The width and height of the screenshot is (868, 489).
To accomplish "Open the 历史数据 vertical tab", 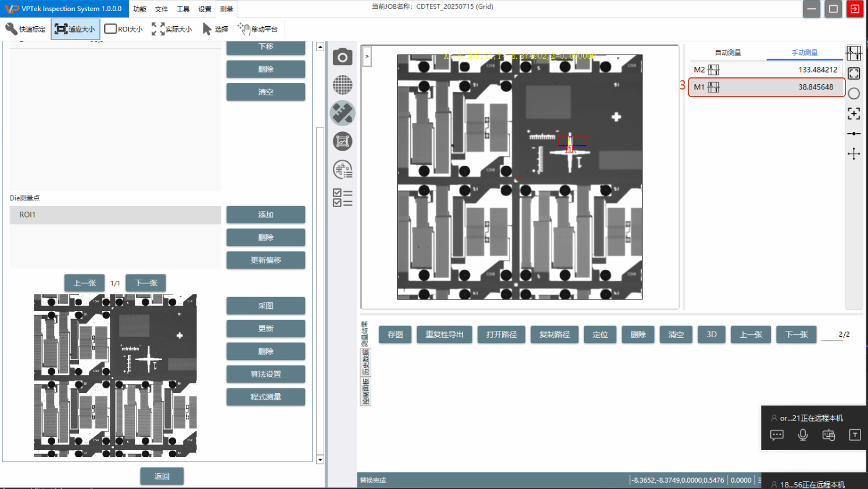I will [x=365, y=362].
